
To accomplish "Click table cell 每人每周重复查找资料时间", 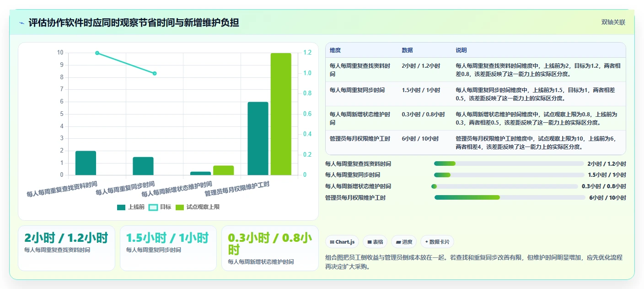I will (x=361, y=70).
